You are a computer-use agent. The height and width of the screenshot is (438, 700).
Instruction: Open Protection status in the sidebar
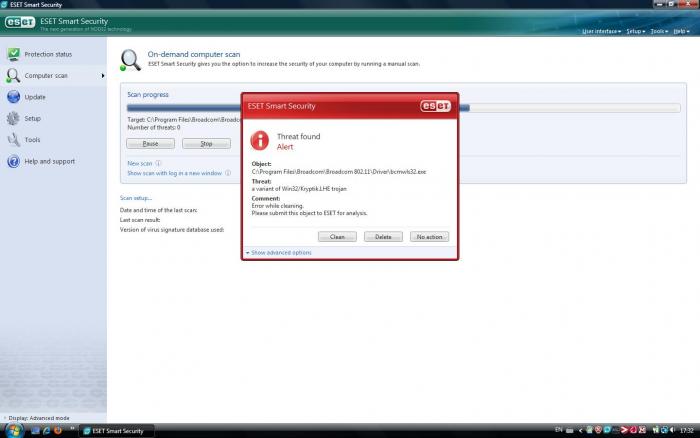click(x=48, y=54)
